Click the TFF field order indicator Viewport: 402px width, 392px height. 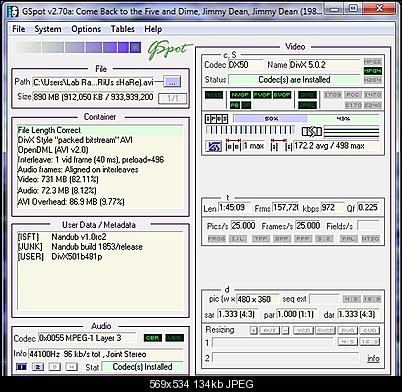(x=261, y=239)
